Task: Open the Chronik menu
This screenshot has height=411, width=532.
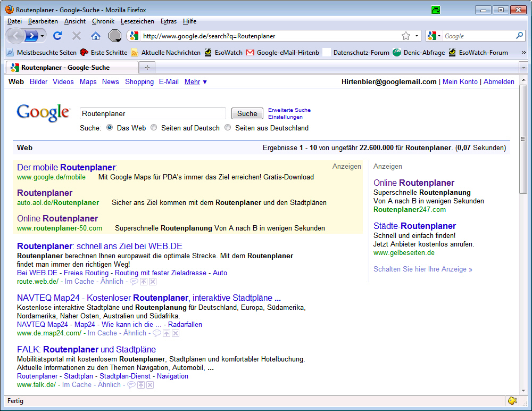Action: tap(103, 21)
